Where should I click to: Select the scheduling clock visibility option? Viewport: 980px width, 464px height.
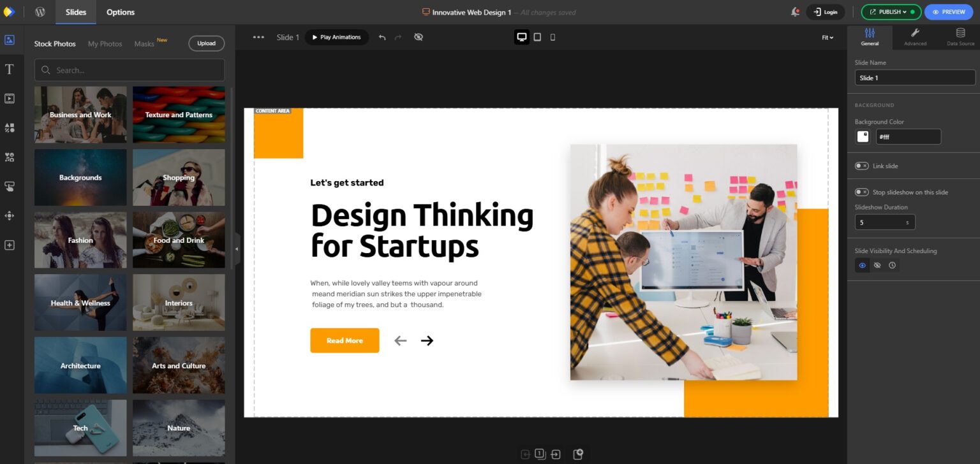tap(893, 265)
